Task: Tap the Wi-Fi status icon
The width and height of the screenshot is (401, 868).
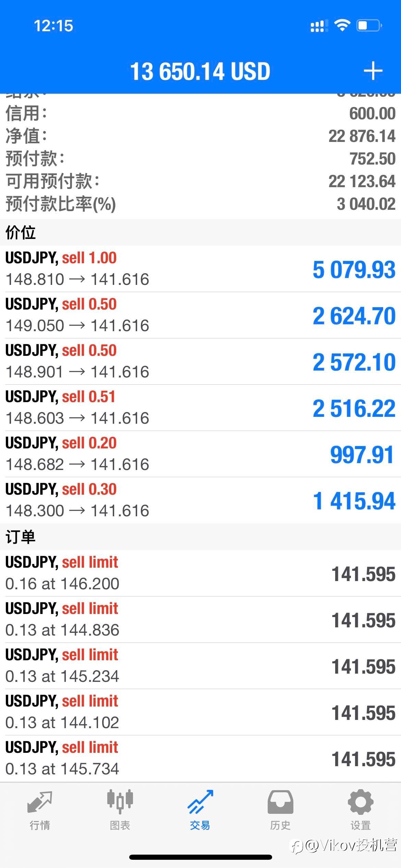Action: pyautogui.click(x=342, y=25)
